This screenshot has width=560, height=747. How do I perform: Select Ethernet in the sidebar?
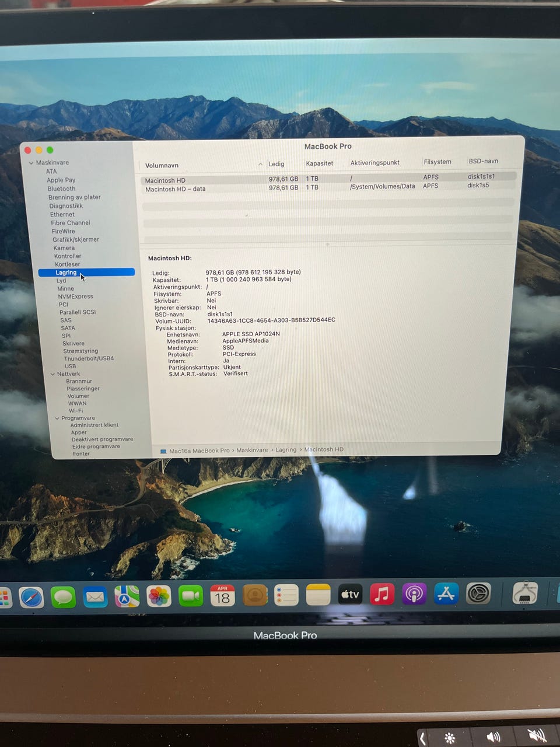[62, 215]
